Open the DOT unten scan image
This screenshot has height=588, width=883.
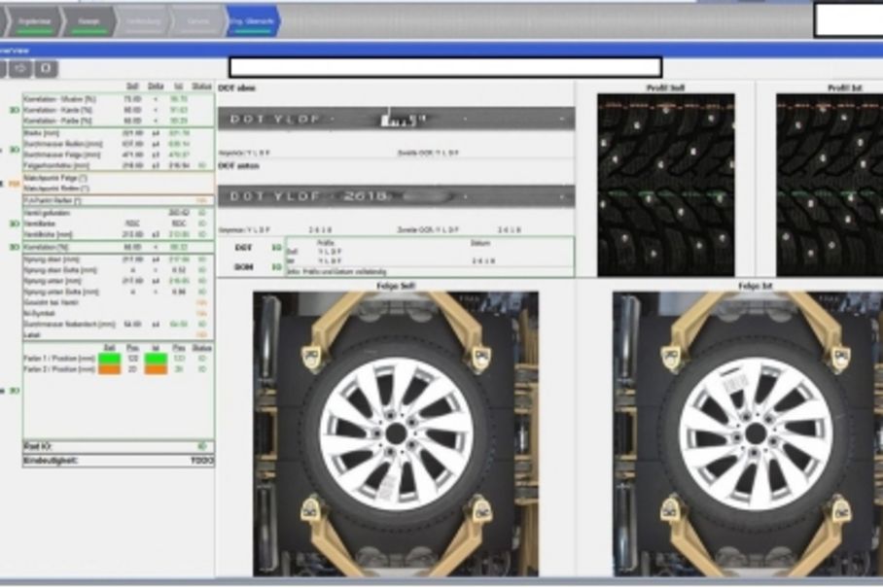pos(396,196)
